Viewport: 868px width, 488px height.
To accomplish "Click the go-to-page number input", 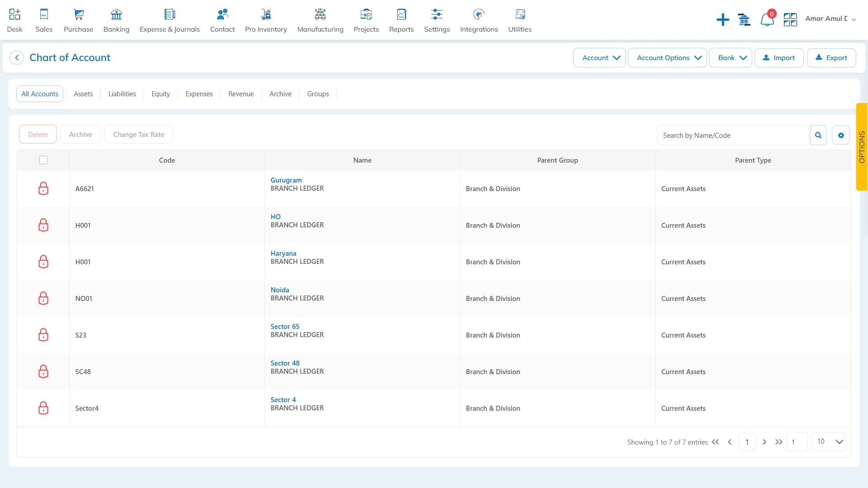I will pos(797,442).
